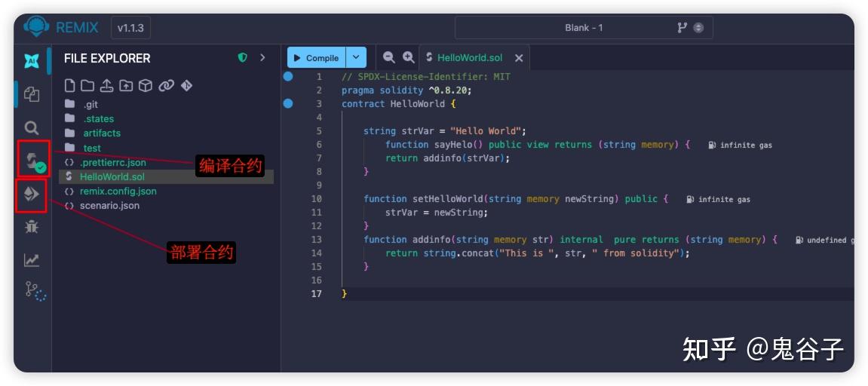
Task: Click line number 10 in gutter
Action: [x=316, y=199]
